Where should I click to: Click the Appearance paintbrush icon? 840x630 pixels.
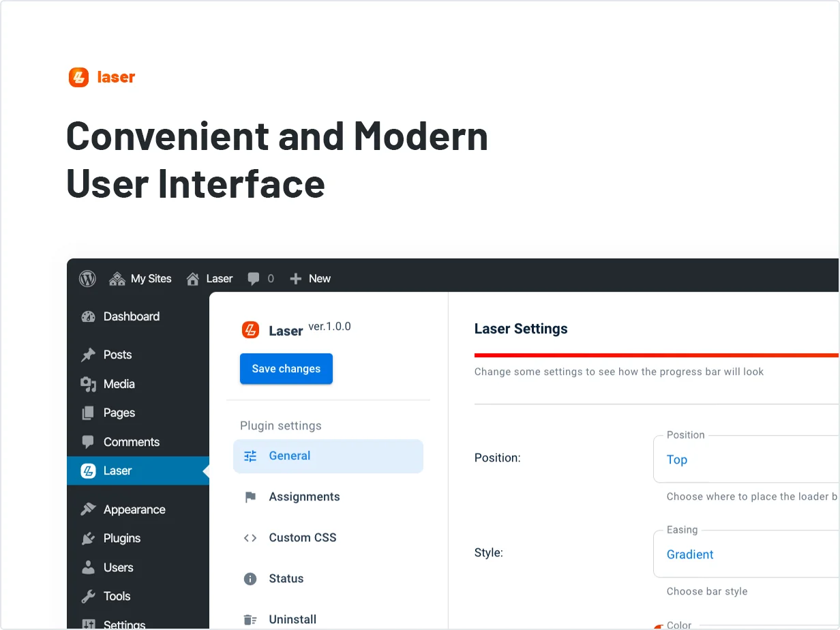[88, 509]
